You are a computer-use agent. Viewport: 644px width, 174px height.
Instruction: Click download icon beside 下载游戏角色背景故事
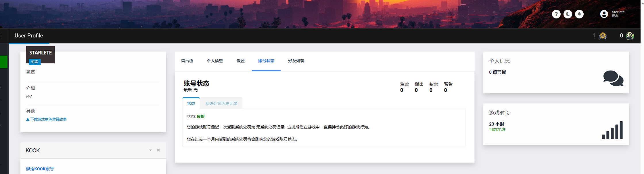(x=28, y=120)
